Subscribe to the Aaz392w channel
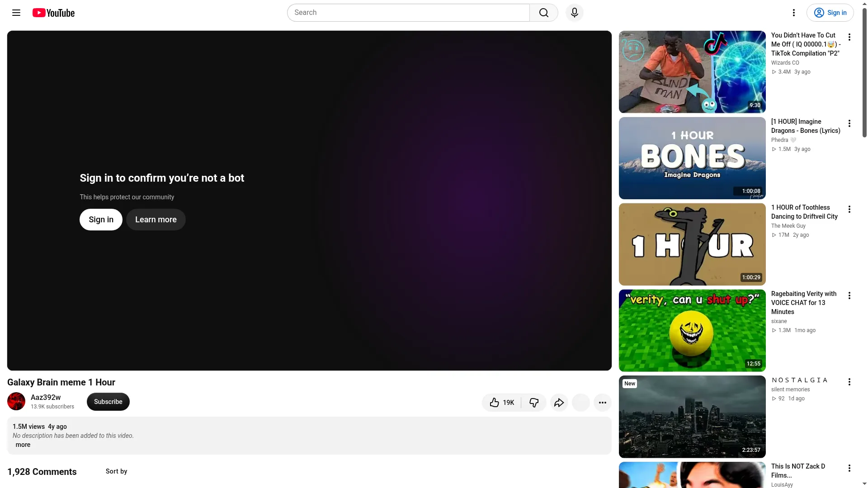The height and width of the screenshot is (488, 868). [x=108, y=402]
